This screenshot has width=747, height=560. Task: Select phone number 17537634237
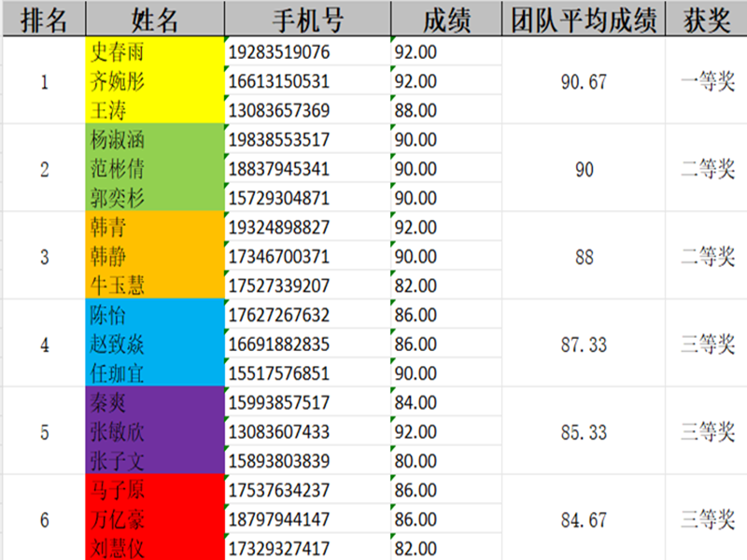(x=307, y=489)
